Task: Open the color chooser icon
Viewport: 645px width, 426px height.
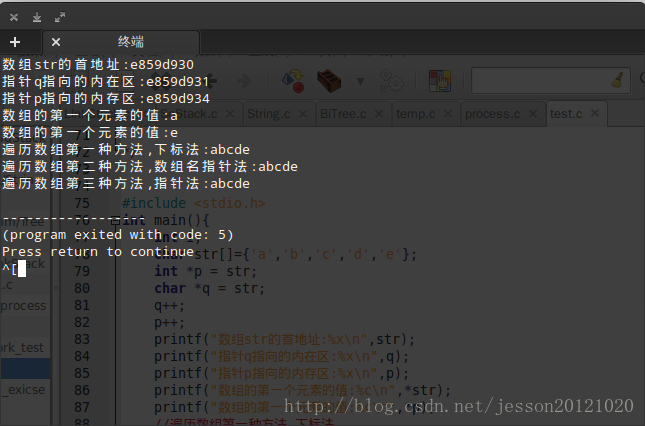Action: pos(440,81)
